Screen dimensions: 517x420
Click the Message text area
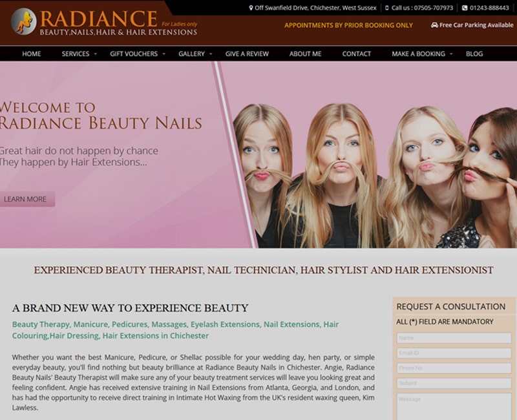point(454,406)
